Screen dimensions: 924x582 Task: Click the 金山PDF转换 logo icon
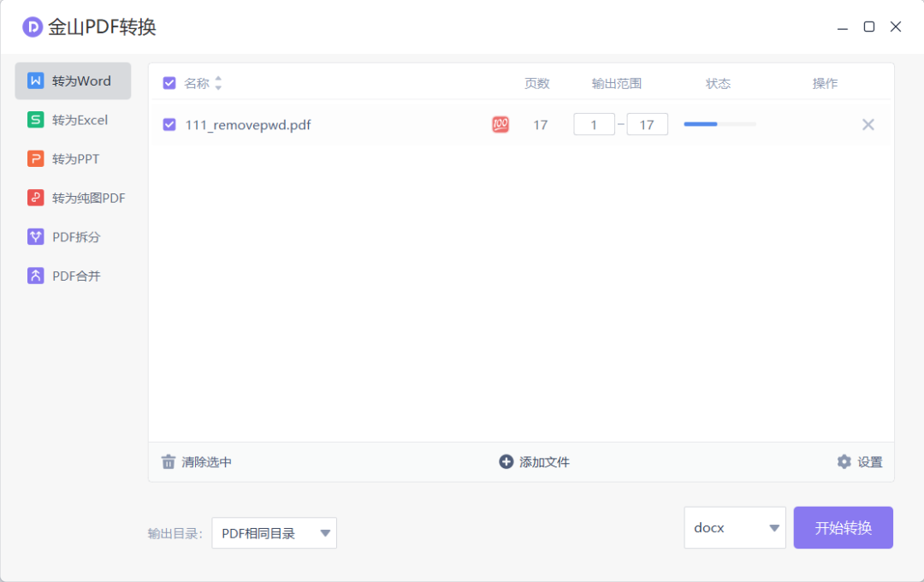pos(33,27)
